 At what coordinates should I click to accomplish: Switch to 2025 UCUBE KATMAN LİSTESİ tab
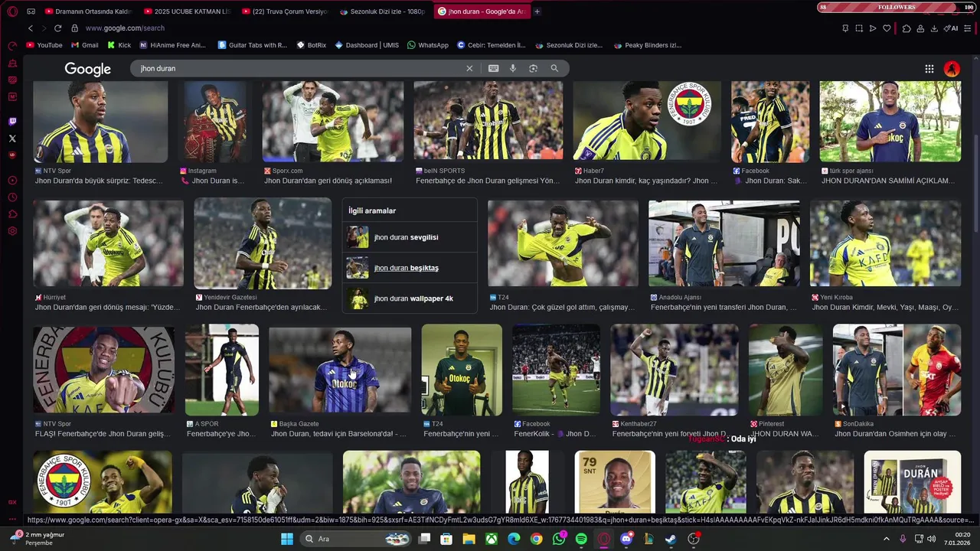(186, 11)
